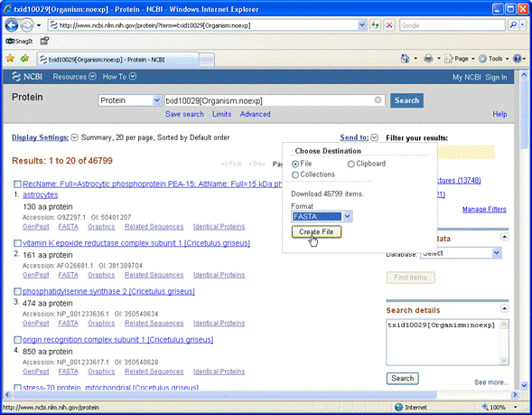
Task: Stop loading with the red X icon
Action: pos(389,25)
